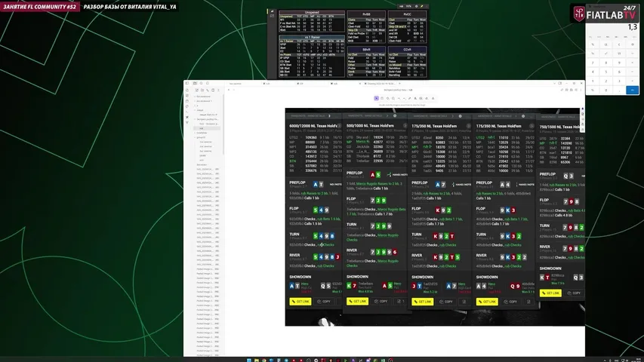Image resolution: width=644 pixels, height=362 pixels.
Task: Select the rectangle shape tool in drawing toolbar
Action: pyautogui.click(x=382, y=98)
